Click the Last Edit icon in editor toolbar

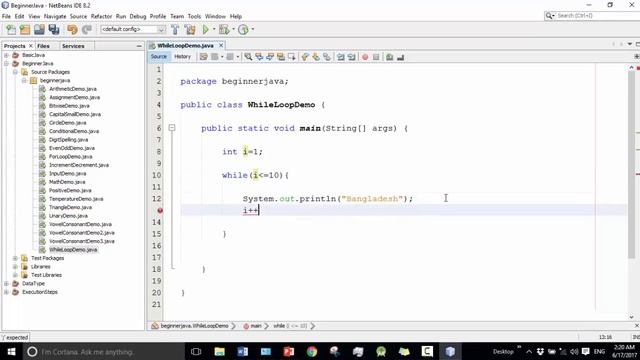[203, 57]
